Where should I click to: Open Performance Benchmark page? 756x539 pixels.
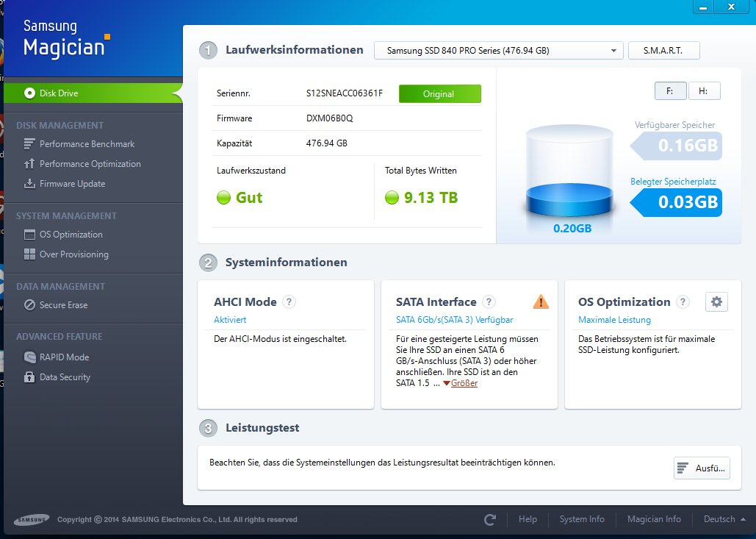[87, 144]
